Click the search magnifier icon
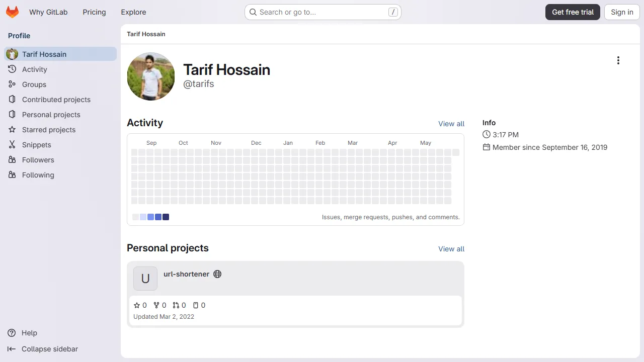This screenshot has height=362, width=644. (253, 12)
